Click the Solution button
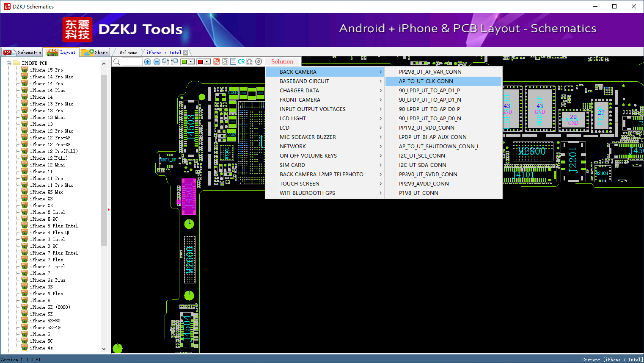Image resolution: width=644 pixels, height=363 pixels. click(x=282, y=62)
